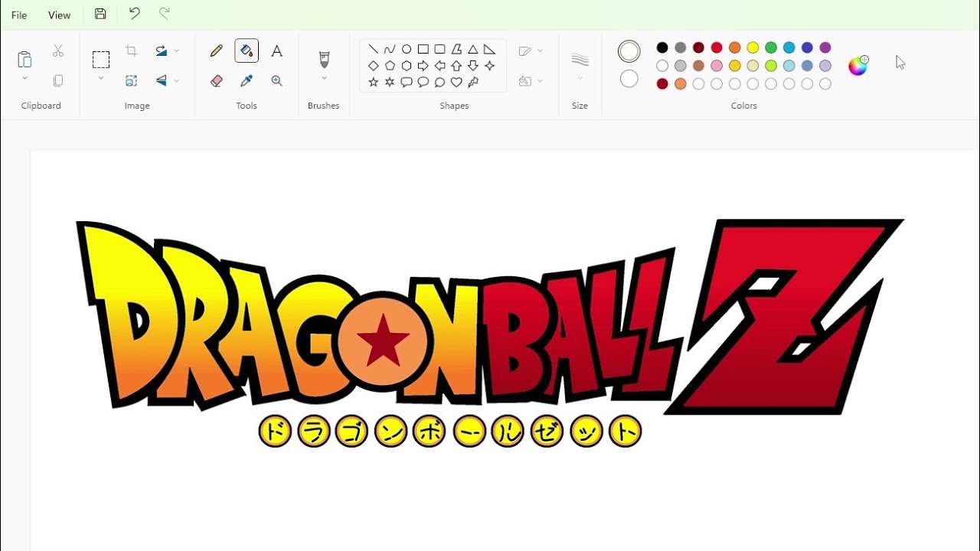Select the Color picker eyedropper
Screen dimensions: 980x551
tap(247, 80)
